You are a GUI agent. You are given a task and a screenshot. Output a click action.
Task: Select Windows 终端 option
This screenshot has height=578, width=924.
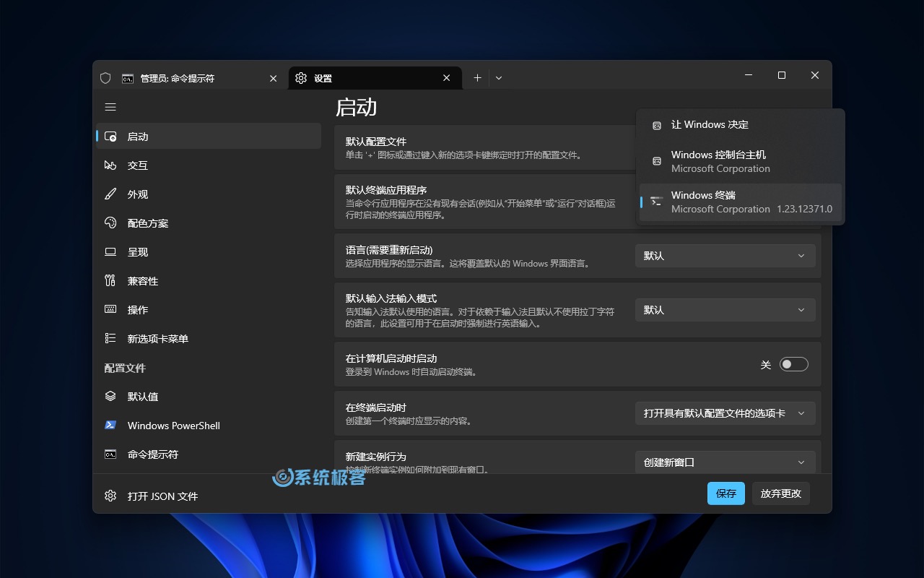click(741, 202)
